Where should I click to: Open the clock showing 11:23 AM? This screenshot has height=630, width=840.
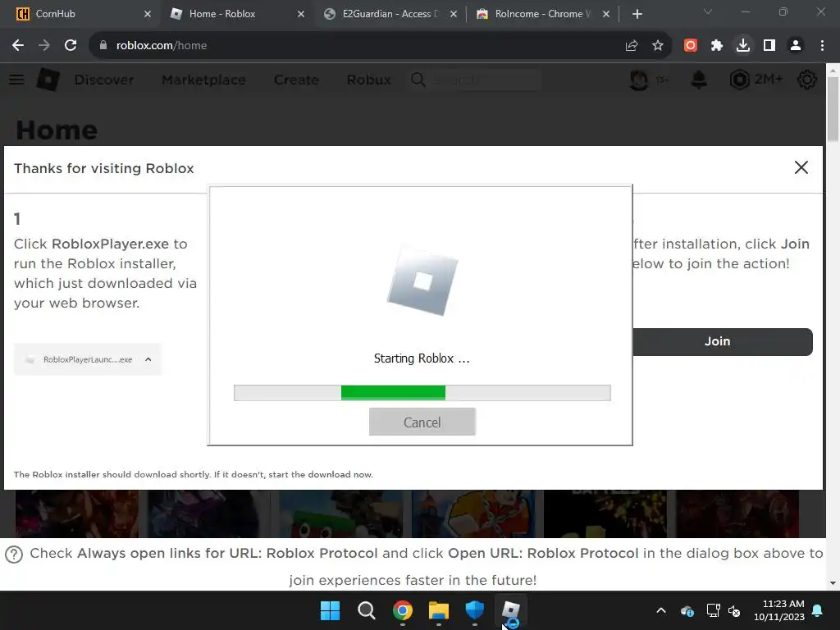click(x=779, y=610)
